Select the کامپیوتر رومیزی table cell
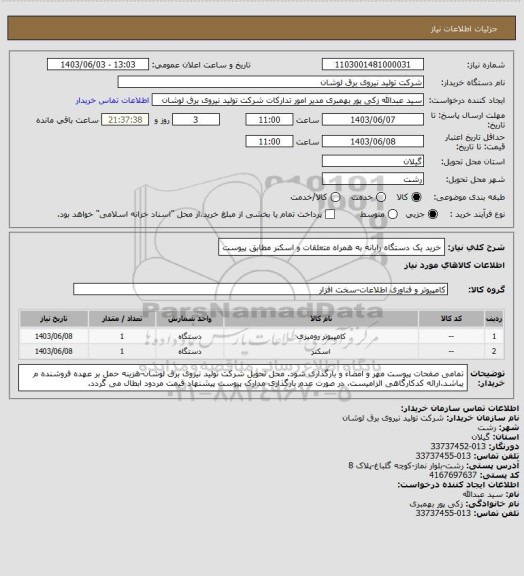 click(321, 336)
